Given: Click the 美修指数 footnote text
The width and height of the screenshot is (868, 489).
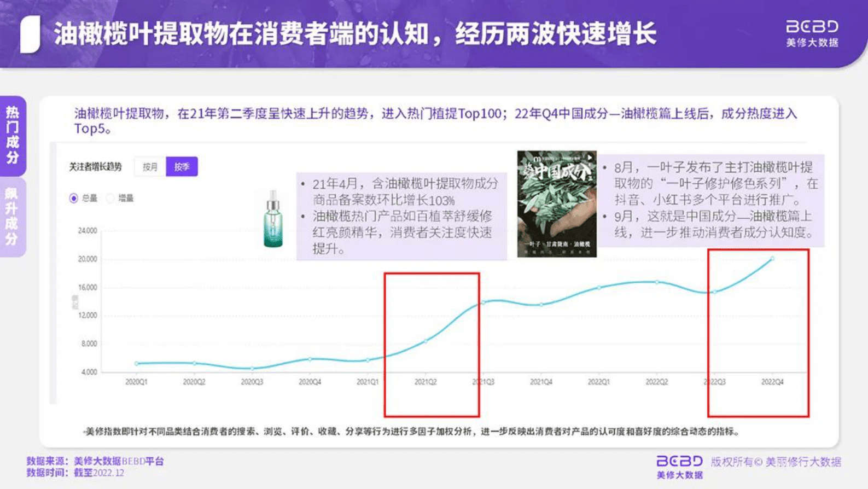Looking at the screenshot, I should [x=411, y=432].
